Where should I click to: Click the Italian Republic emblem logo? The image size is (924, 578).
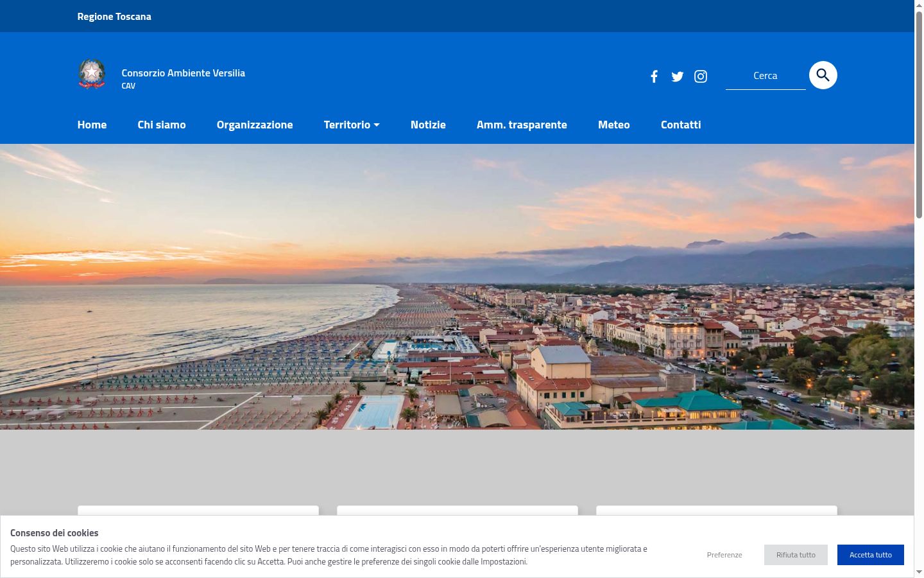[92, 73]
